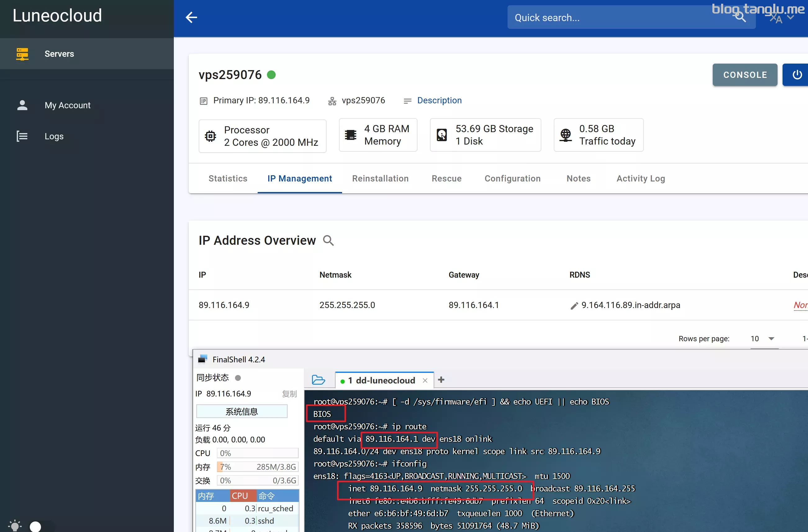Click the Rows per page dropdown

[x=762, y=338]
